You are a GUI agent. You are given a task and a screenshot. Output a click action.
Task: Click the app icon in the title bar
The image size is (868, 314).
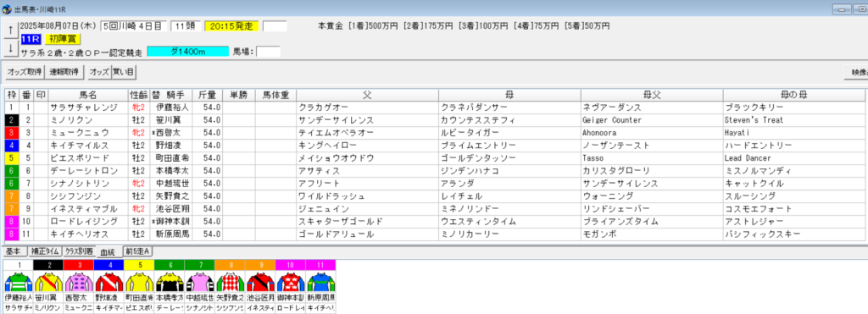tap(6, 10)
